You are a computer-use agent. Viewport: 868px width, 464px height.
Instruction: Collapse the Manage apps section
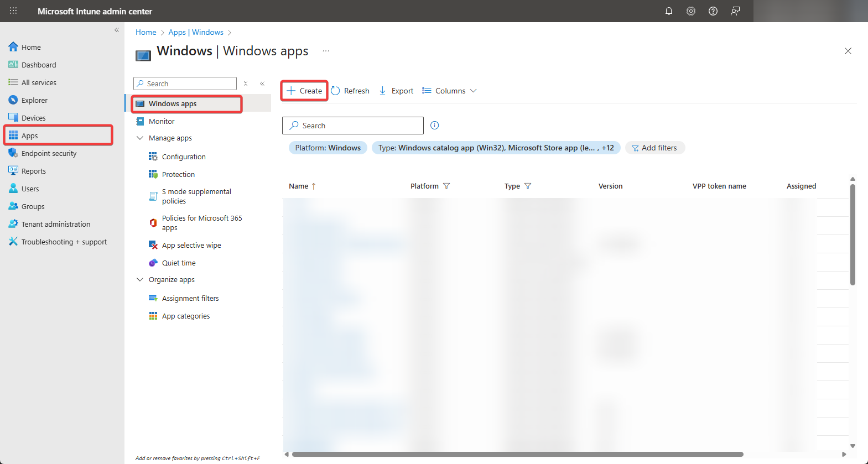click(140, 138)
